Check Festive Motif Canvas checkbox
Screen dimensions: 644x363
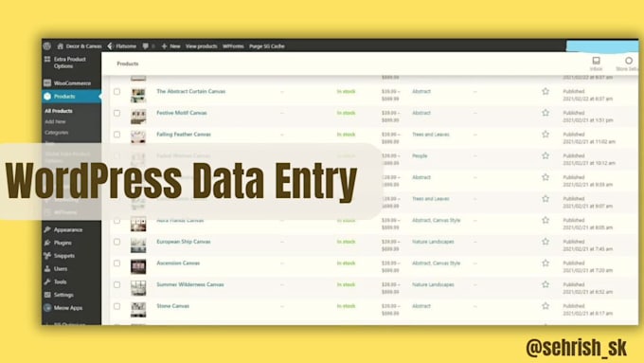[117, 113]
